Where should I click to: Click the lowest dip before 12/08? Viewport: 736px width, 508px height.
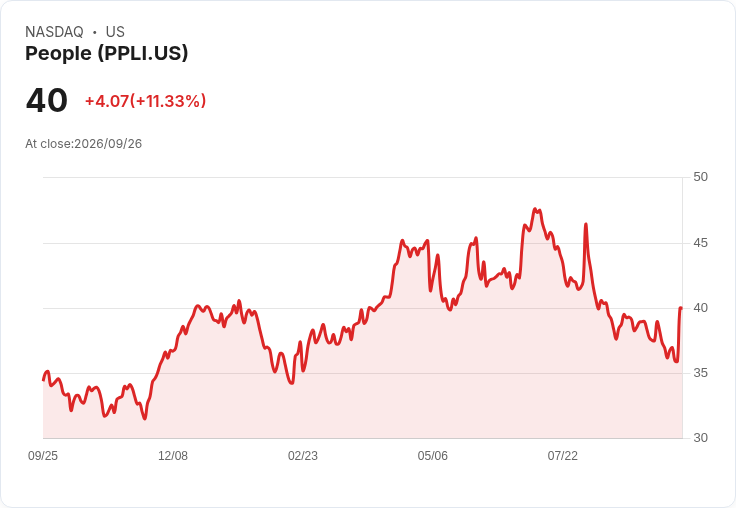coord(145,418)
